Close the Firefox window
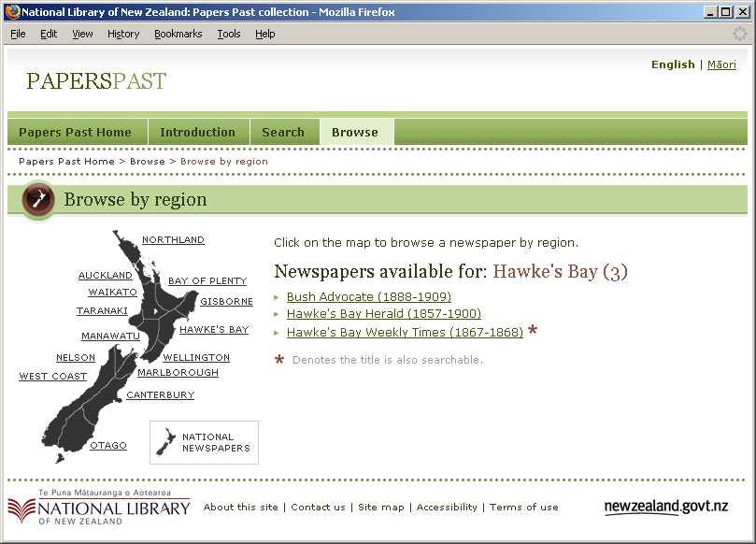Viewport: 756px width, 544px height. (743, 12)
